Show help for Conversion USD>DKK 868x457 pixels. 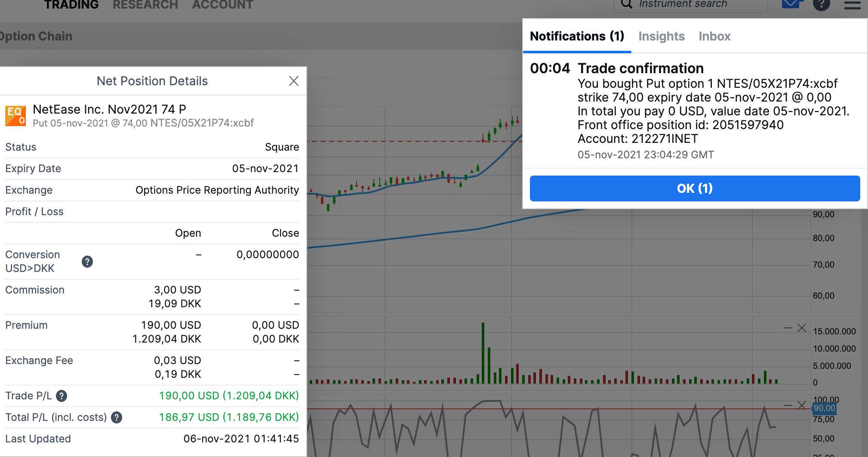(x=87, y=262)
